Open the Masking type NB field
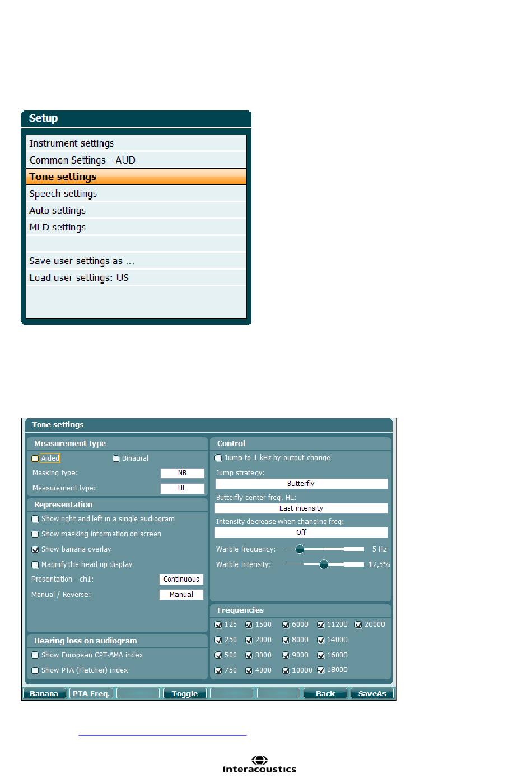The height and width of the screenshot is (783, 532). [182, 473]
